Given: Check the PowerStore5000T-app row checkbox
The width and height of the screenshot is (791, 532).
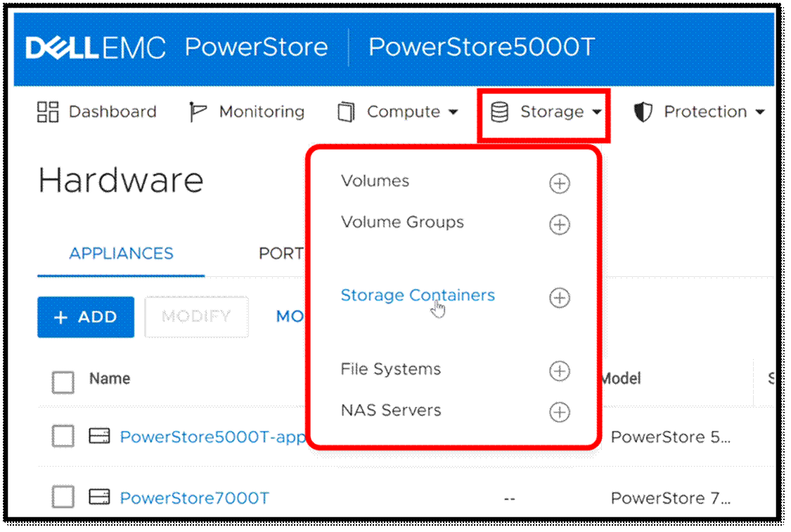Looking at the screenshot, I should [x=63, y=437].
